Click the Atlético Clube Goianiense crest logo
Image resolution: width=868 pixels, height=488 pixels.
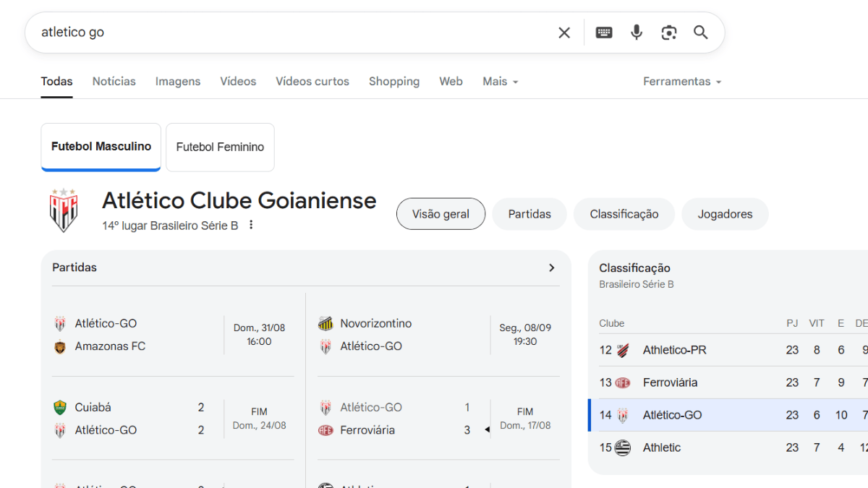point(64,210)
